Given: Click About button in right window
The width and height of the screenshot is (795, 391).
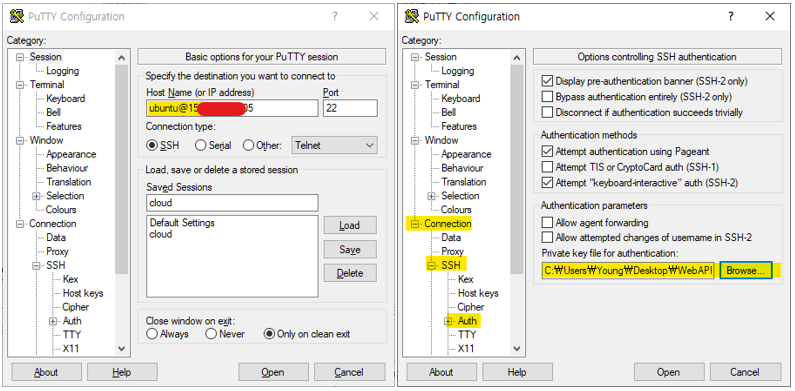Looking at the screenshot, I should [441, 372].
